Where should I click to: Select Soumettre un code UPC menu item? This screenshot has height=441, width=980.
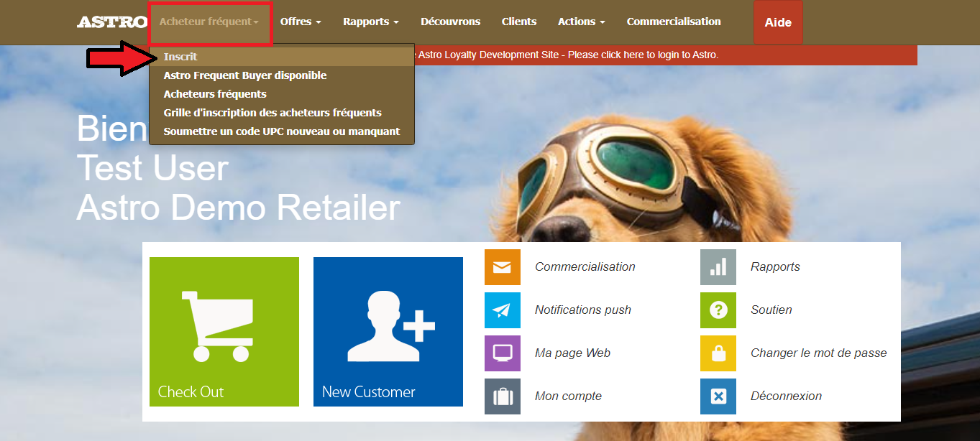coord(281,131)
